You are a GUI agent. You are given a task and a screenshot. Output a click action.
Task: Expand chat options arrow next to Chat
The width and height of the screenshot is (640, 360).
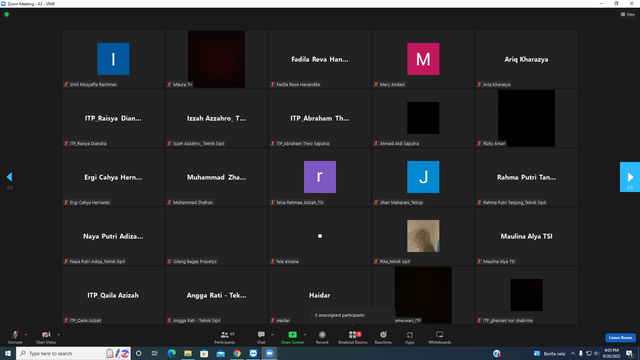coord(272,335)
